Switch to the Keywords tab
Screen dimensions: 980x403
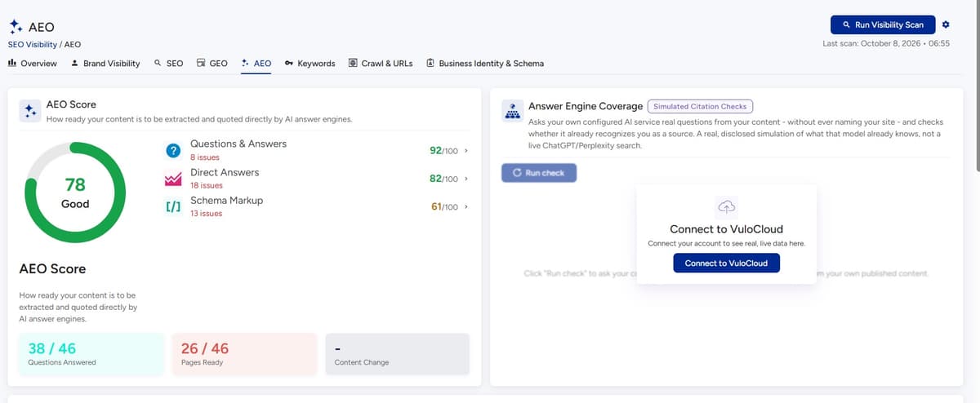click(x=310, y=63)
